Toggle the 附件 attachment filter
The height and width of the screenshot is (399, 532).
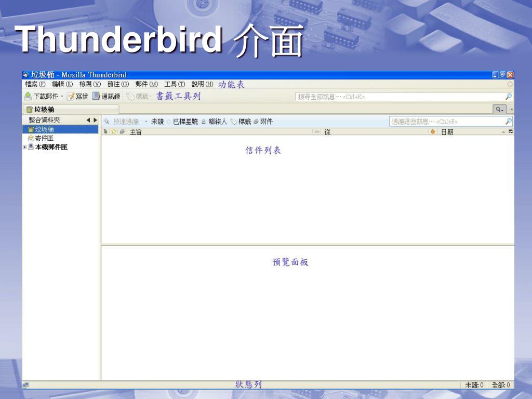263,122
